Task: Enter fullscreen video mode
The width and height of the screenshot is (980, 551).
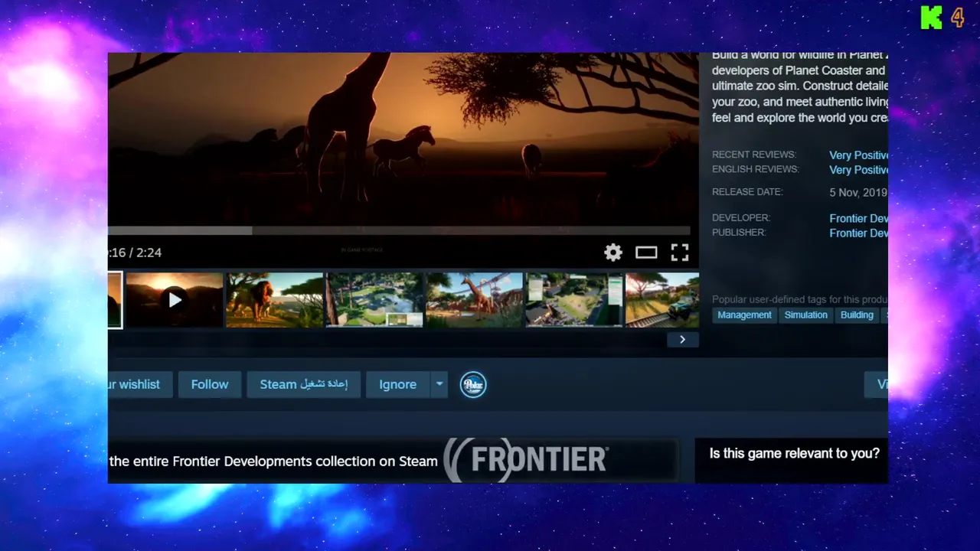Action: tap(680, 253)
